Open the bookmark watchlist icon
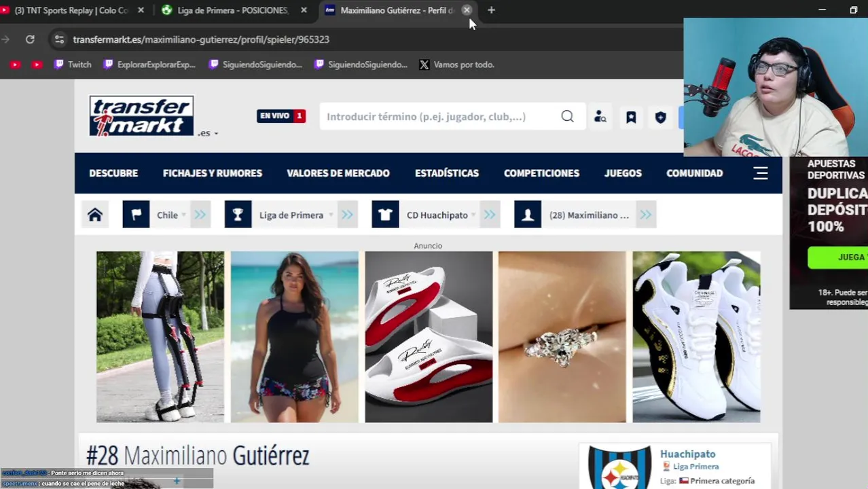The height and width of the screenshot is (489, 868). (x=631, y=117)
